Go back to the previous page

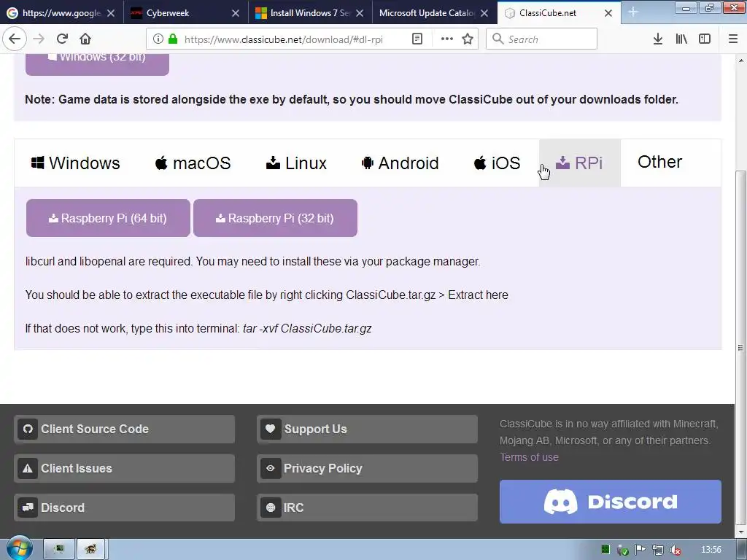pyautogui.click(x=15, y=39)
